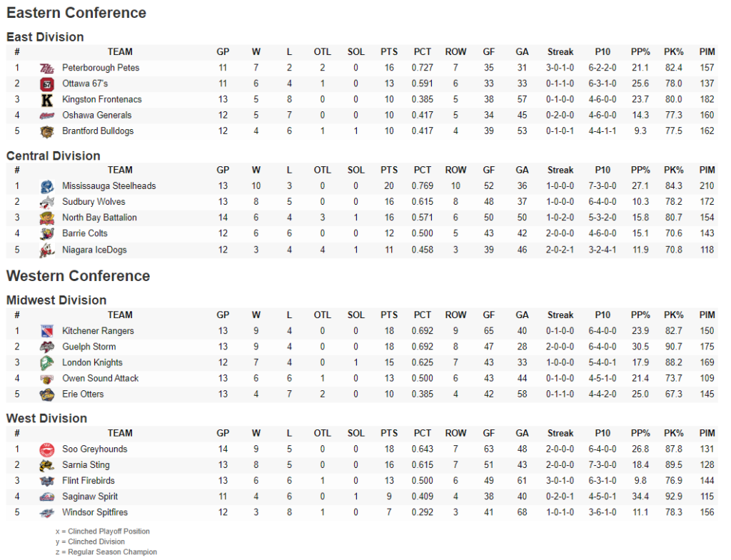Click the Soo Greyhounds red logo
The height and width of the screenshot is (560, 731).
pos(46,449)
